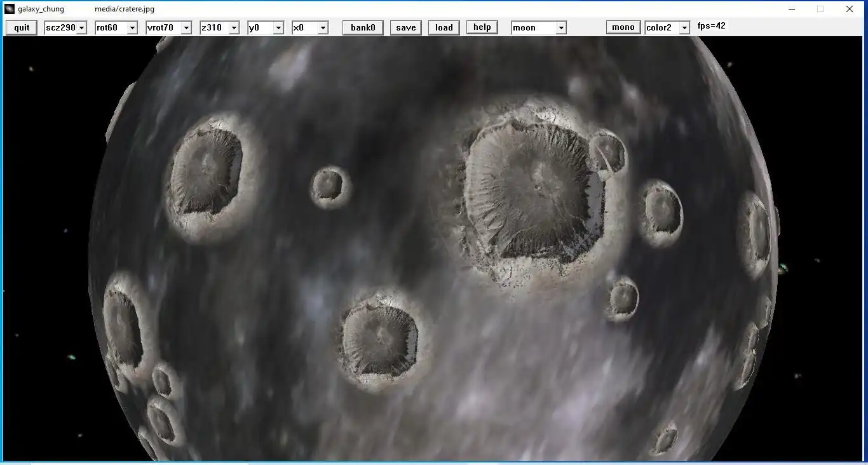Click the galaxy_chung app icon in title bar
This screenshot has height=465, width=868.
coord(10,9)
